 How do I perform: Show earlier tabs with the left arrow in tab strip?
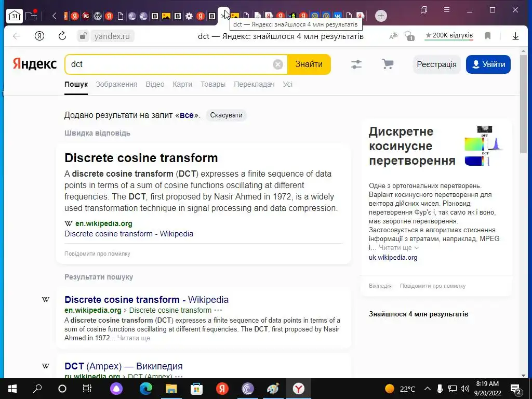click(54, 16)
